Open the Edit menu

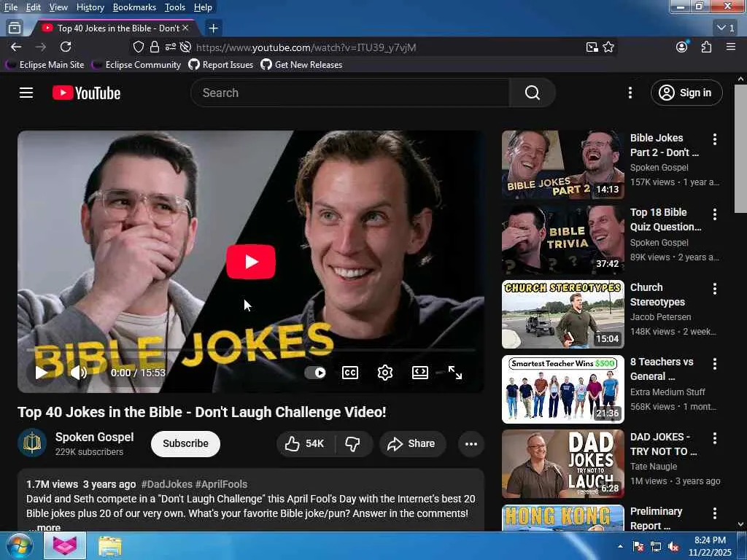tap(34, 7)
